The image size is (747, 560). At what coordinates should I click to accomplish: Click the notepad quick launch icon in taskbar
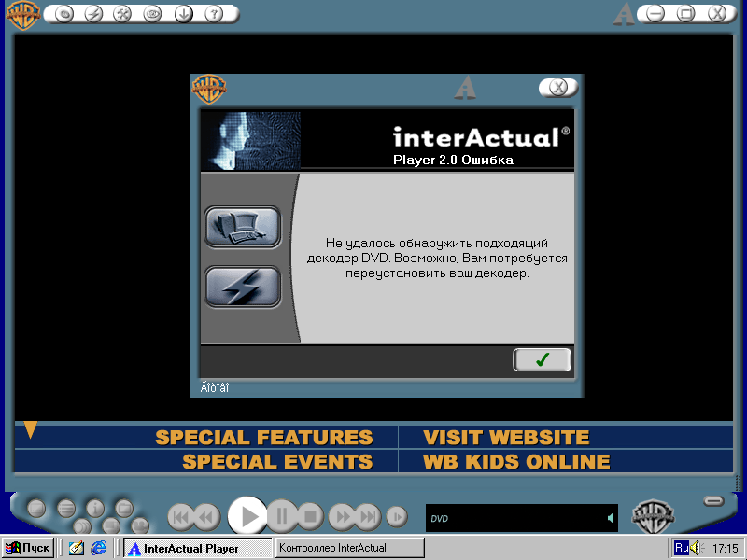click(76, 548)
